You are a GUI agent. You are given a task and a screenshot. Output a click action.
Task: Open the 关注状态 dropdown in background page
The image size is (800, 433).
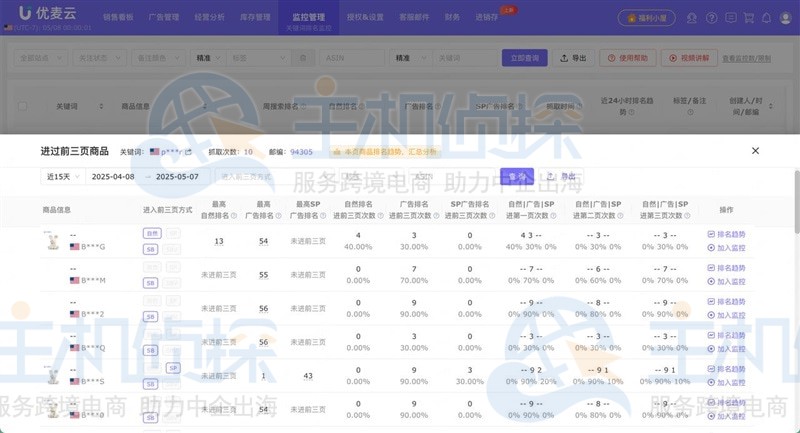pyautogui.click(x=99, y=58)
